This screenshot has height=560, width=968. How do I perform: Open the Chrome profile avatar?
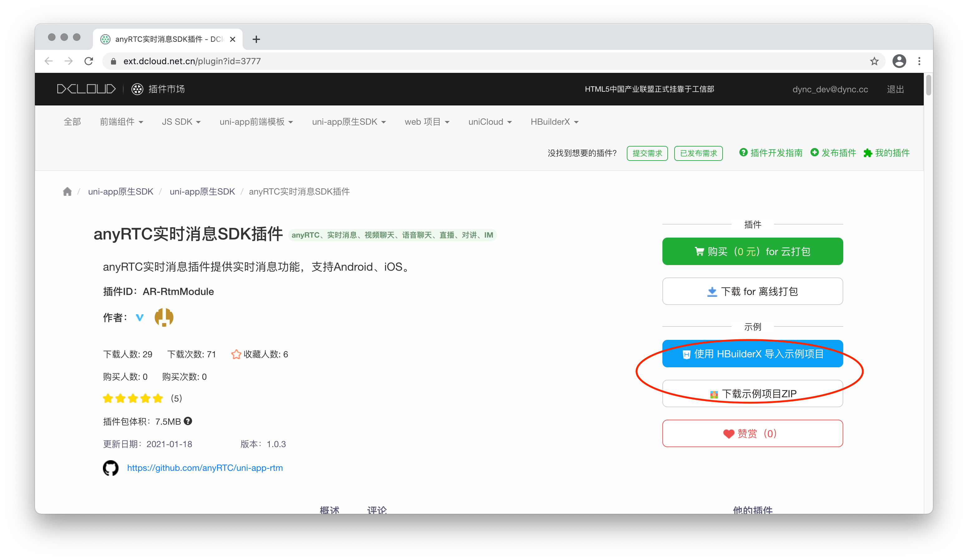pyautogui.click(x=899, y=61)
